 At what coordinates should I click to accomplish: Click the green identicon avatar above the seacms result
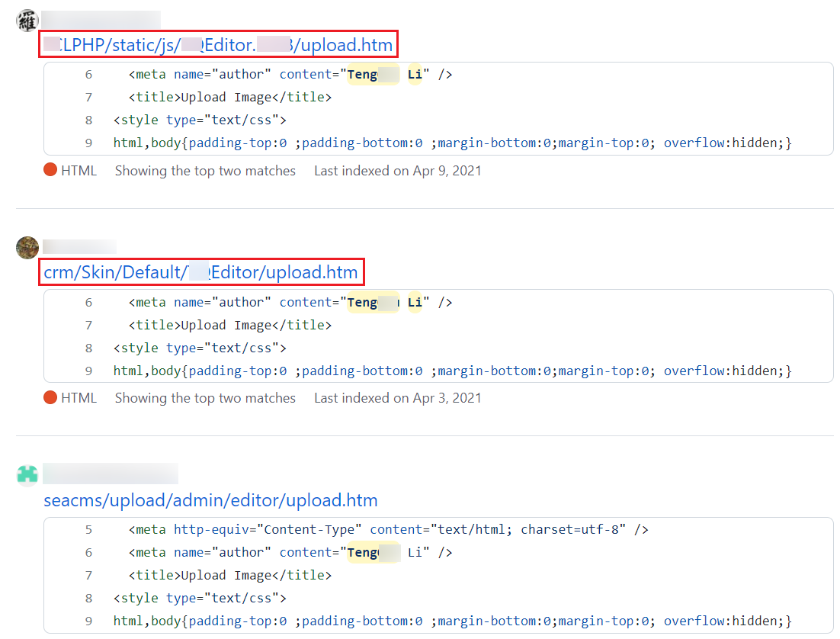[x=27, y=474]
